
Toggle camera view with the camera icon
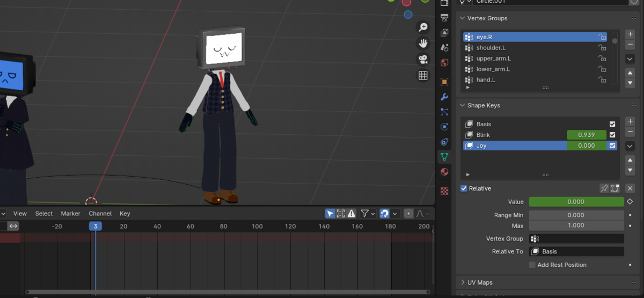click(x=423, y=60)
